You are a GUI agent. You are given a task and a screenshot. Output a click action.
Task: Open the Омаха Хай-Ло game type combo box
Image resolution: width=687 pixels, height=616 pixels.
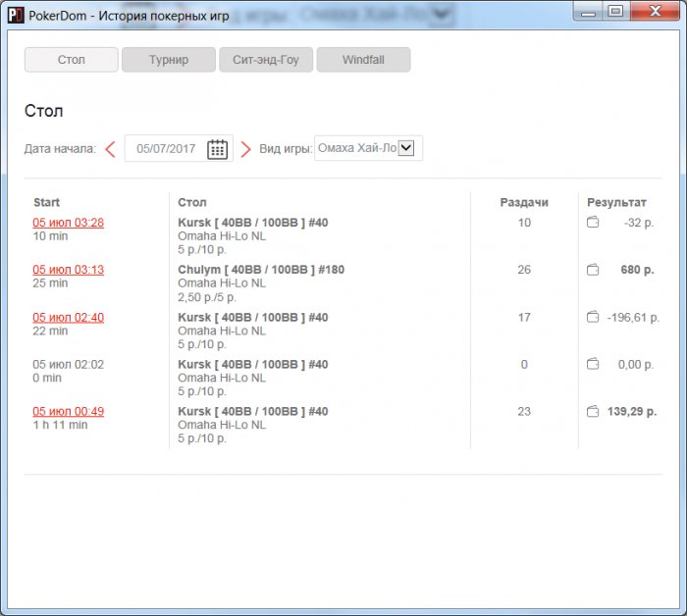point(368,148)
